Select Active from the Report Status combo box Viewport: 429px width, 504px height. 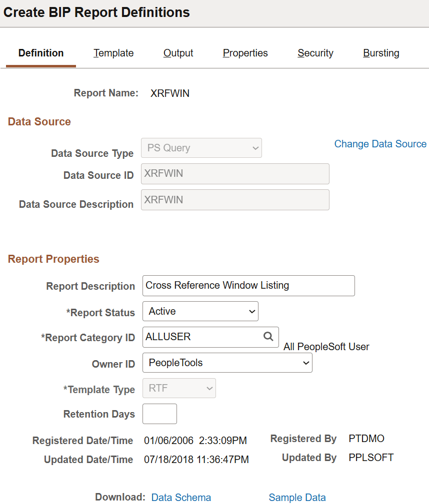(x=200, y=311)
